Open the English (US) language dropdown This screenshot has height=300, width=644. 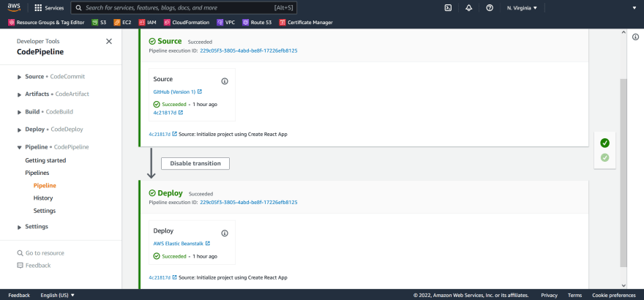58,295
